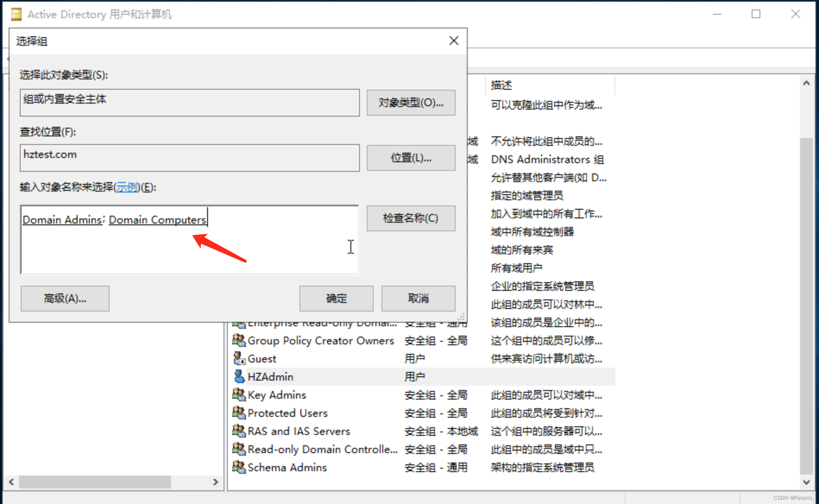Screen dimensions: 819x504
Task: Click the 'DNS Administrators 组' description cell
Action: pyautogui.click(x=547, y=160)
